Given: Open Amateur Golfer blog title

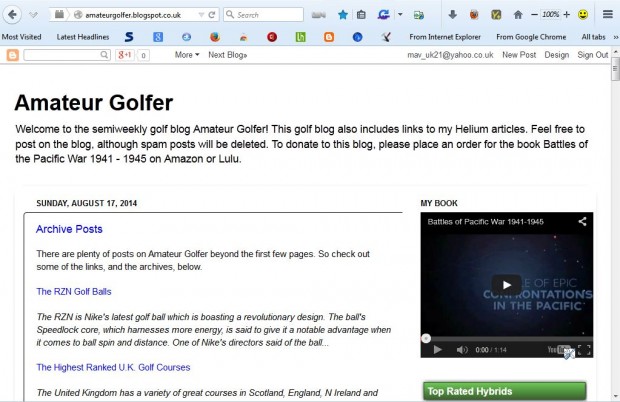Looking at the screenshot, I should tap(94, 103).
